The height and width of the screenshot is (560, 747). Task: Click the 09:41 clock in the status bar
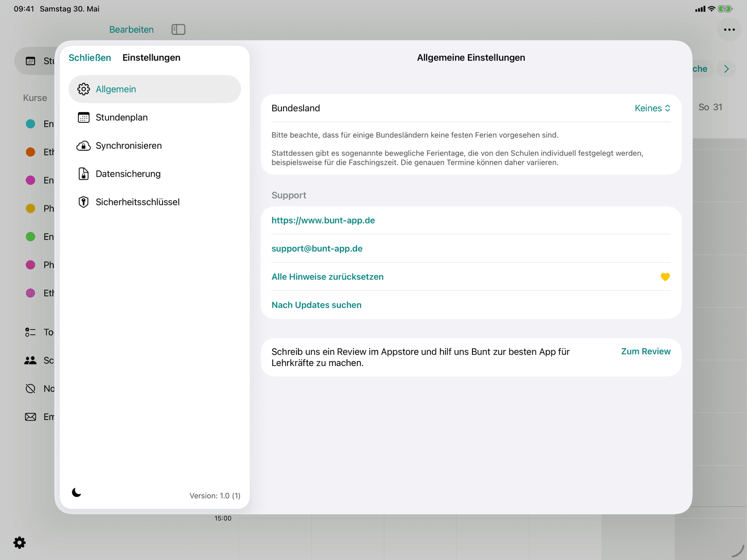[x=24, y=9]
